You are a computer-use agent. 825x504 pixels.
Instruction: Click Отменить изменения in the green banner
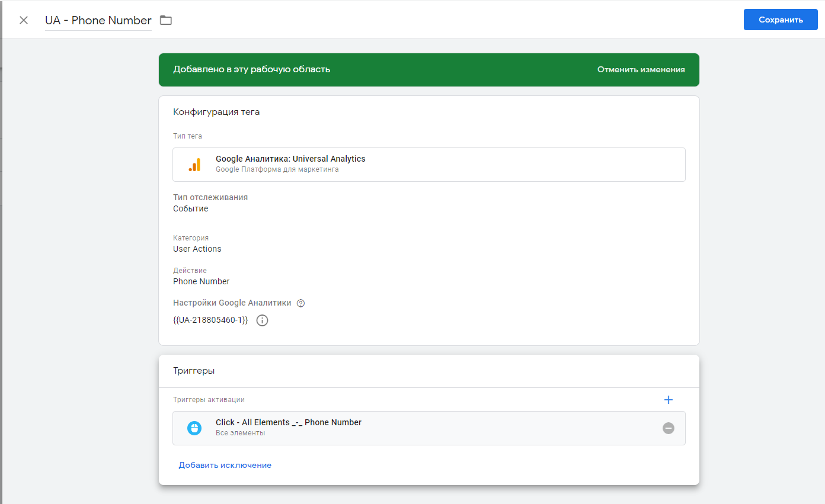pos(641,69)
